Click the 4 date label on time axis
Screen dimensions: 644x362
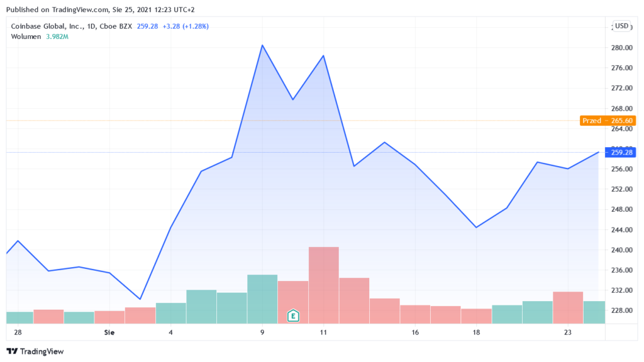170,332
